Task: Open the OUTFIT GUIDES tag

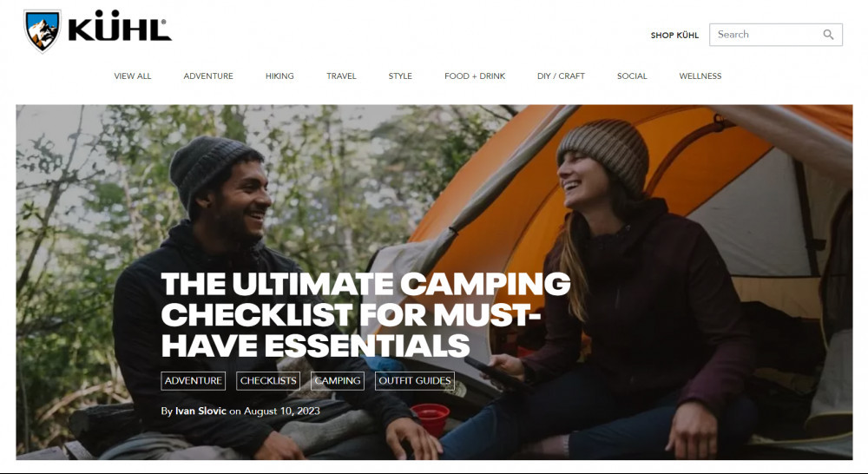Action: (415, 381)
